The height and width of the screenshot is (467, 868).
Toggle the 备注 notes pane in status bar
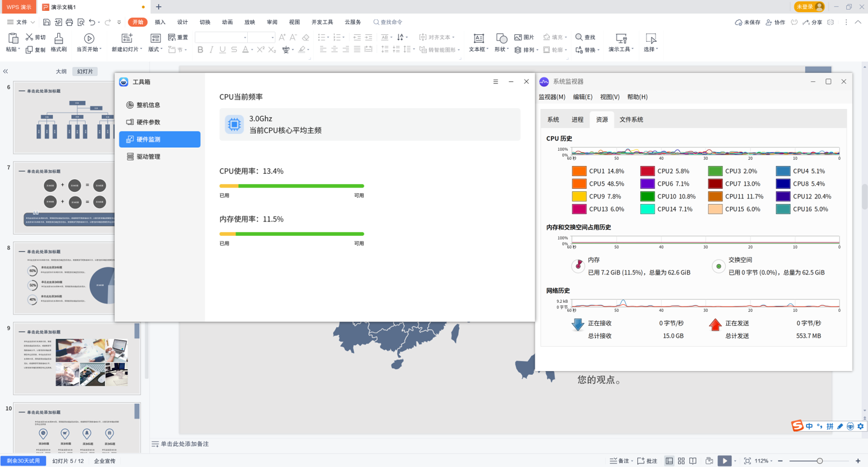tap(620, 461)
